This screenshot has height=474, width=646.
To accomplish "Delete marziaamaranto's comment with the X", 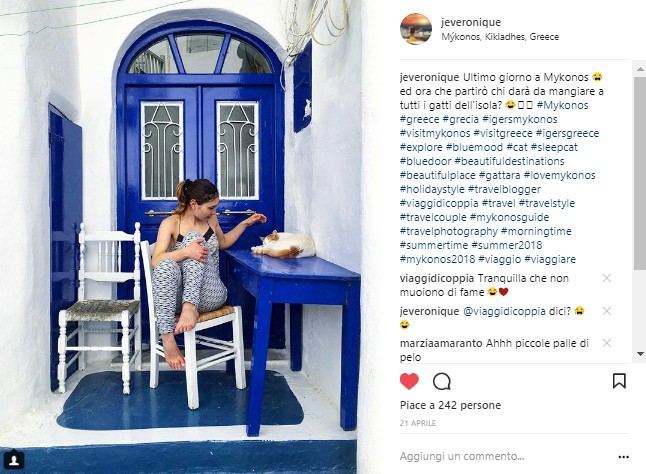I will pyautogui.click(x=606, y=343).
